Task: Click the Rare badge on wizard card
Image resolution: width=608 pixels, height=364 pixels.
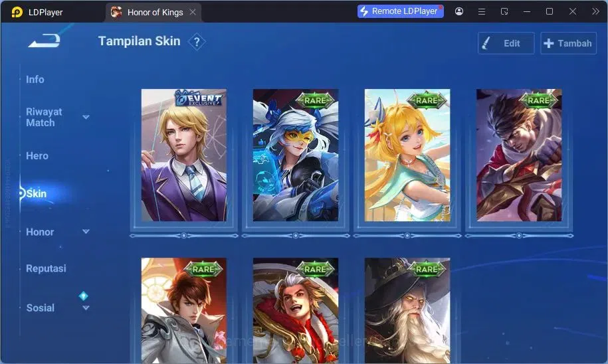Action: (427, 269)
